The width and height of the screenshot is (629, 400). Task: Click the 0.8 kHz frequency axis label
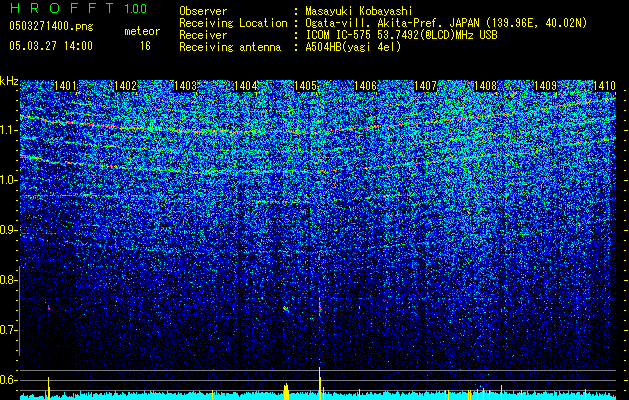pos(8,280)
